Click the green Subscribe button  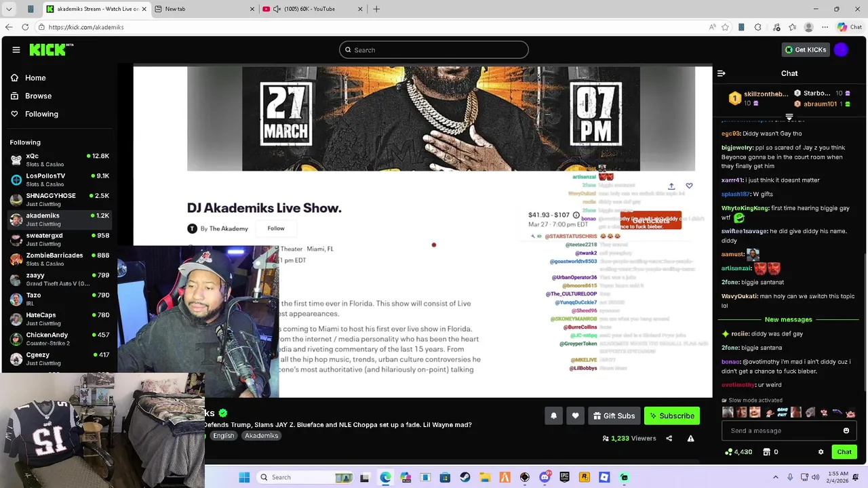(x=671, y=415)
